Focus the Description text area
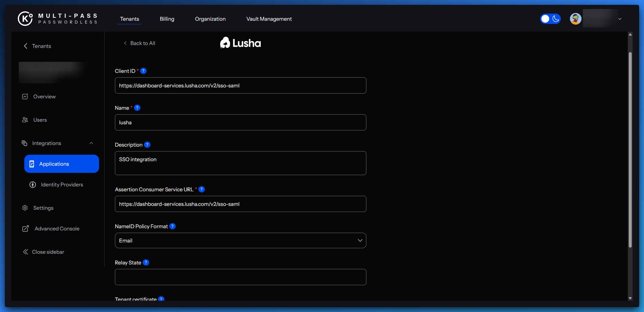644x312 pixels. pyautogui.click(x=240, y=163)
